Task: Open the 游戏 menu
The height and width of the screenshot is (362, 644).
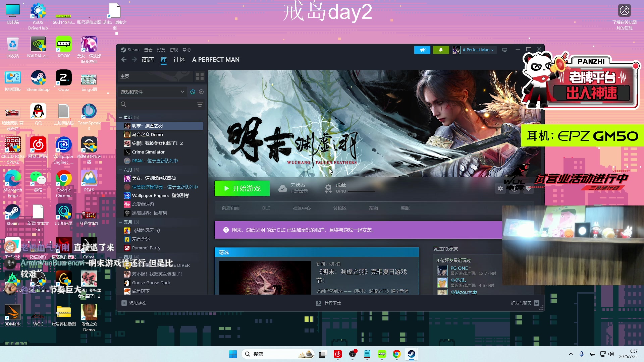Action: [x=174, y=50]
